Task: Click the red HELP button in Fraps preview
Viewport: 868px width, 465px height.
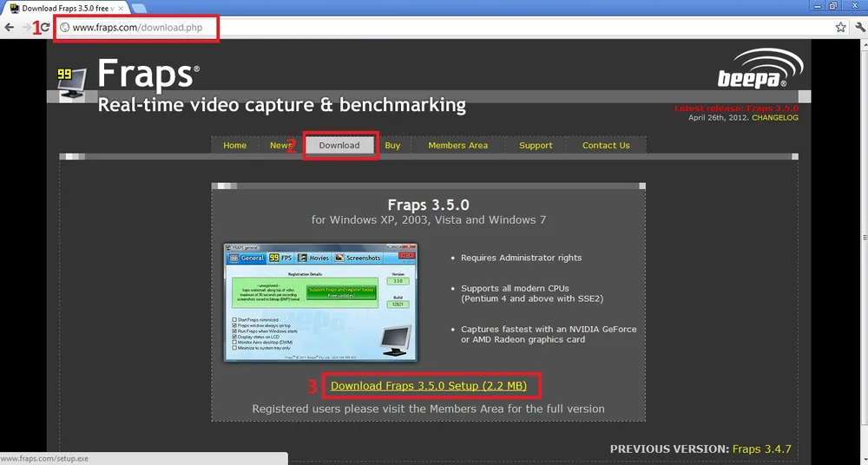Action: coord(405,255)
